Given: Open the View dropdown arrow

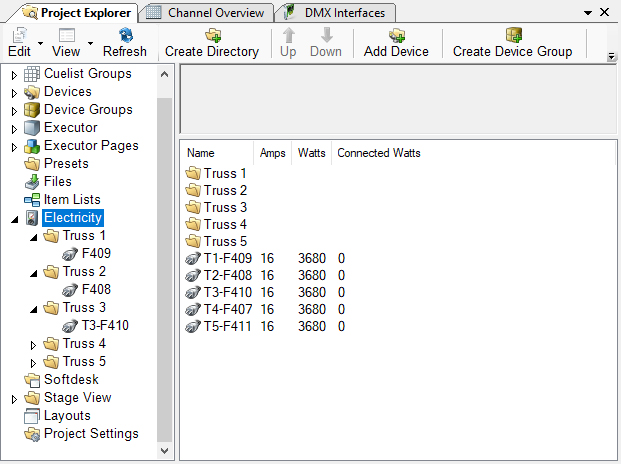Looking at the screenshot, I should coord(90,43).
